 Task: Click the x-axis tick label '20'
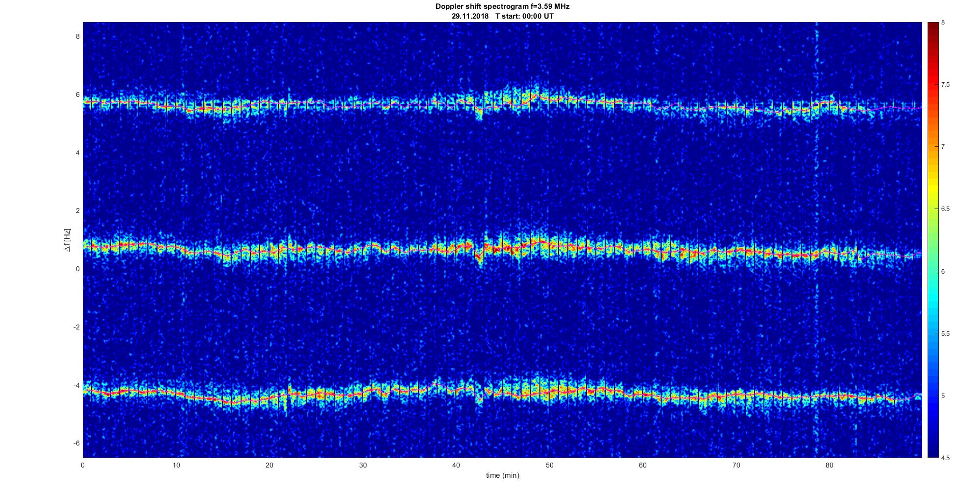(x=269, y=465)
